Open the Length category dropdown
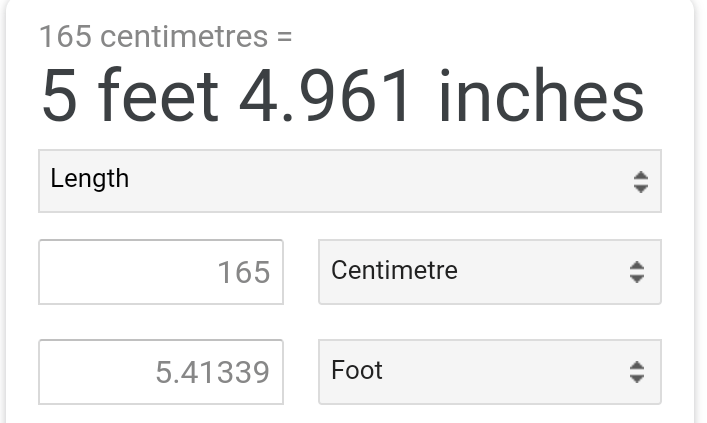The width and height of the screenshot is (707, 423). point(349,181)
